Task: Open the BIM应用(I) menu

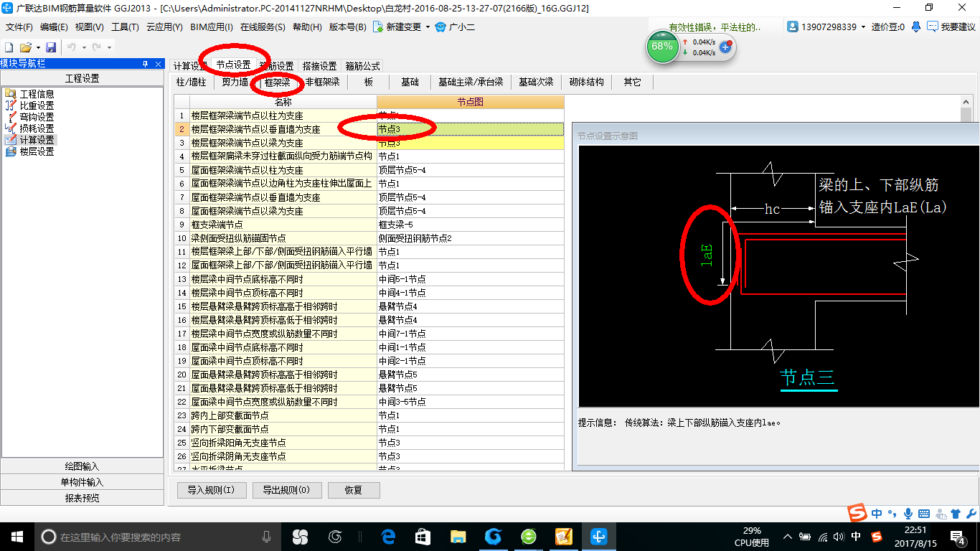Action: (x=212, y=27)
